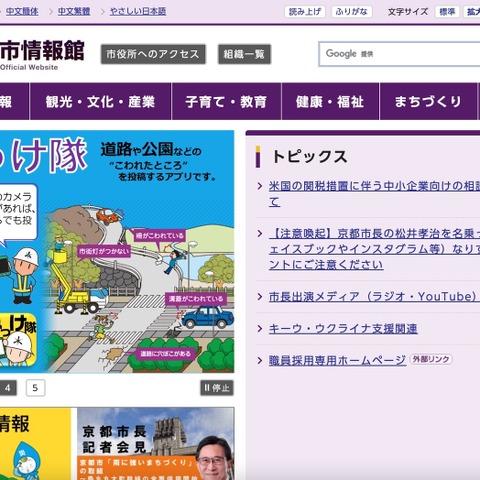Open the 中文繁體 language link

(74, 11)
